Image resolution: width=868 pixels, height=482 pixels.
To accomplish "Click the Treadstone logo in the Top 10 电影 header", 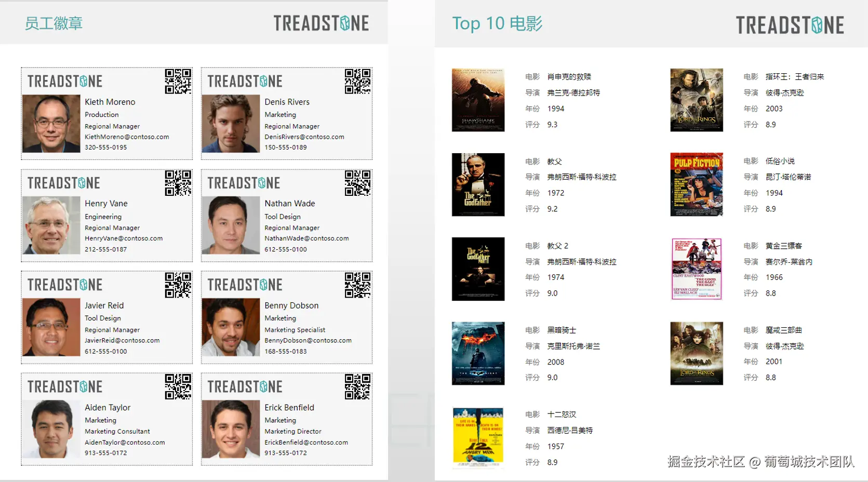I will [x=790, y=25].
